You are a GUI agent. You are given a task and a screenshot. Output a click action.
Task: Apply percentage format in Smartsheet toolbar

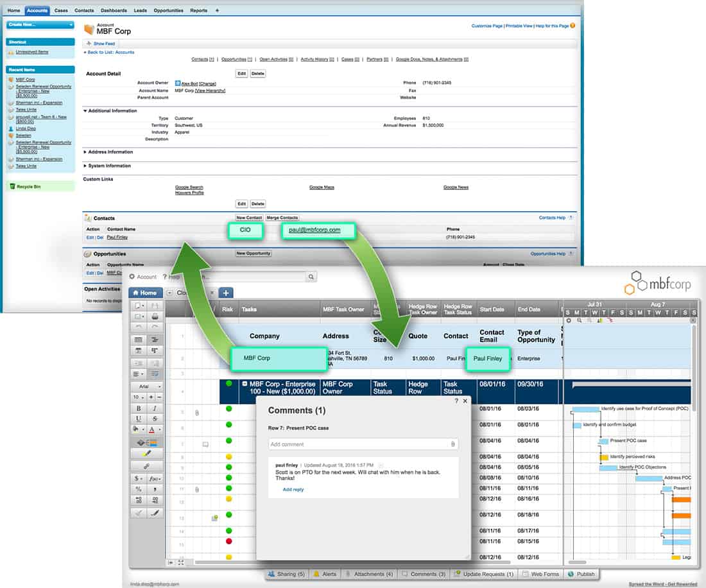tap(138, 489)
